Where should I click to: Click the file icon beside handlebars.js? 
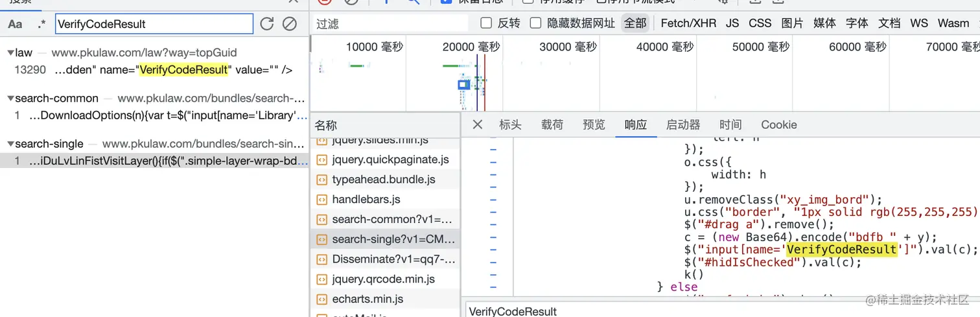click(x=321, y=200)
